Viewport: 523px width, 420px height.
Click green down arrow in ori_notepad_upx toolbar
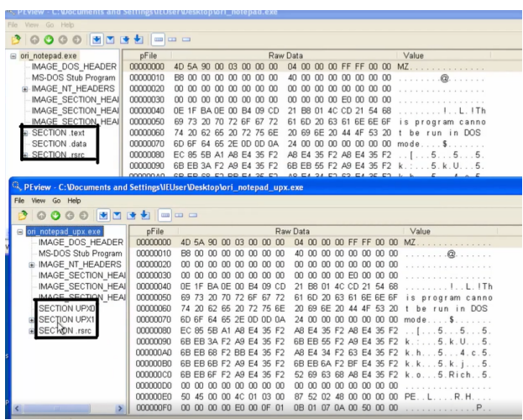click(x=55, y=216)
